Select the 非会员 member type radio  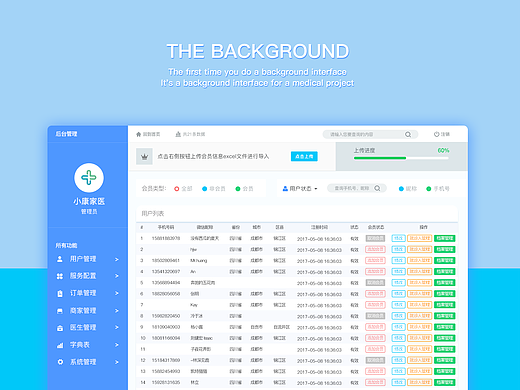point(205,189)
